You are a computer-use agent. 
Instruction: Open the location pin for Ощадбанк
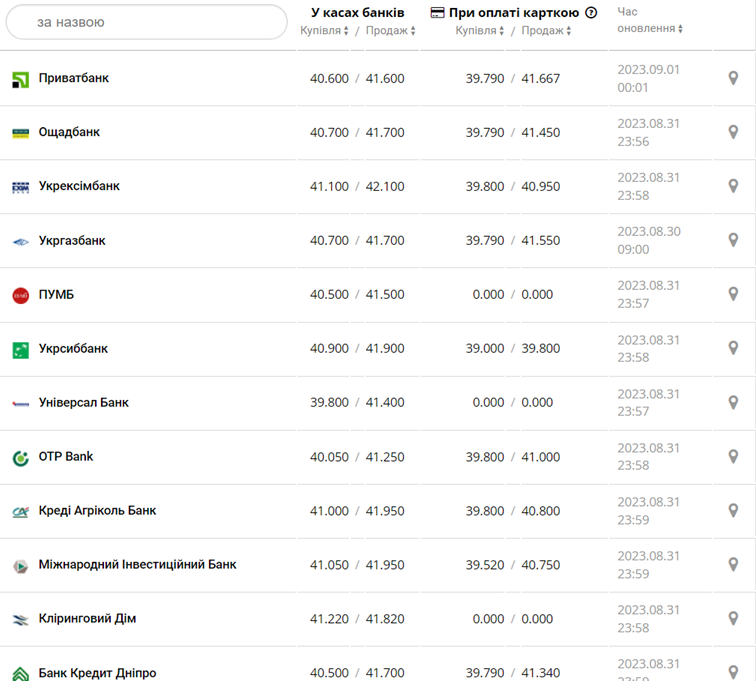(733, 132)
